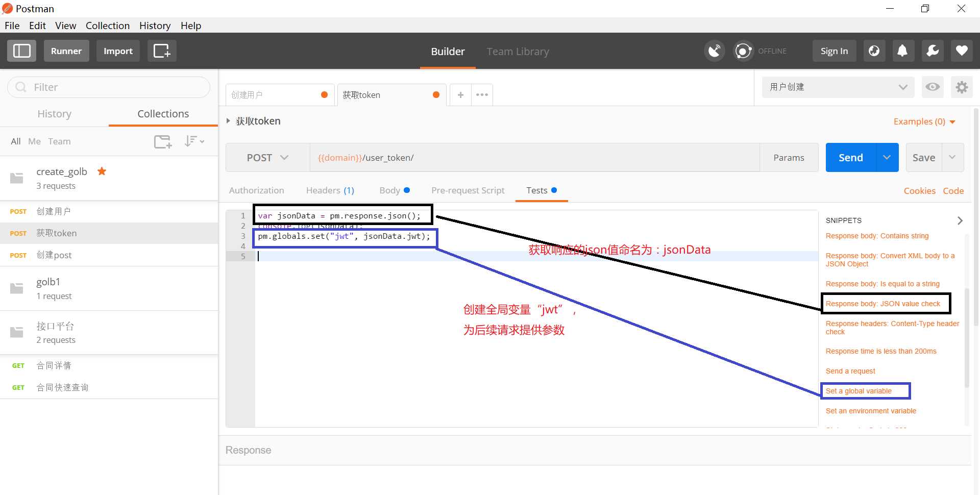
Task: Click star next to create_golb collection
Action: 102,171
